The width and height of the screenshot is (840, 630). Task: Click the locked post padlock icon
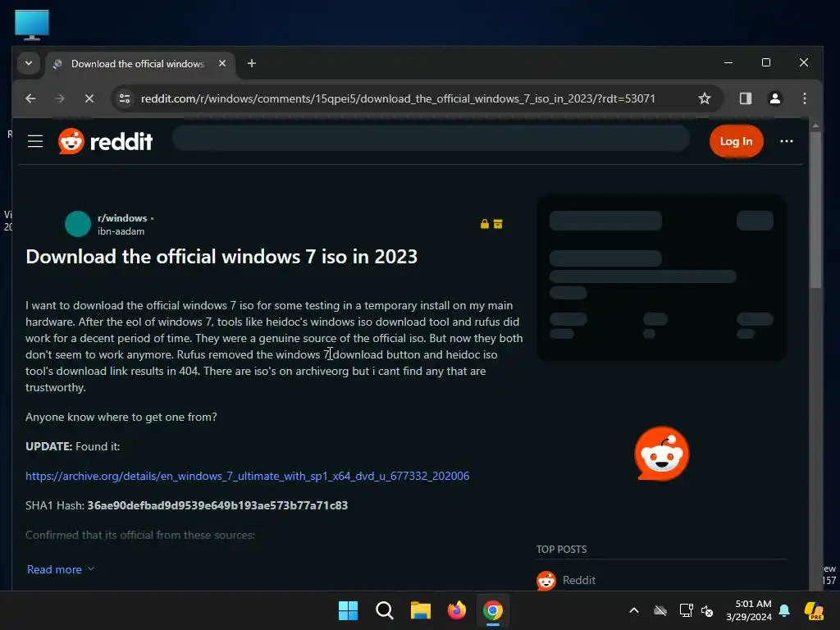click(x=484, y=224)
